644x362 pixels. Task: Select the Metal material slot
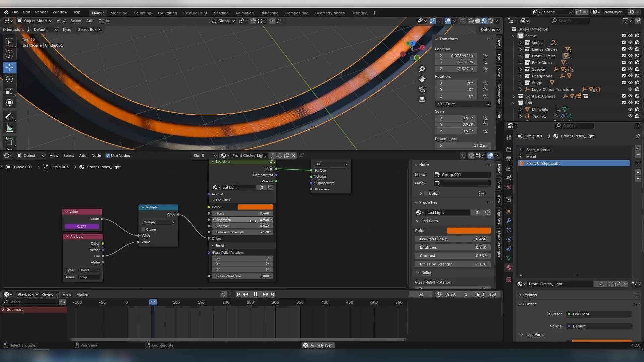coord(531,157)
